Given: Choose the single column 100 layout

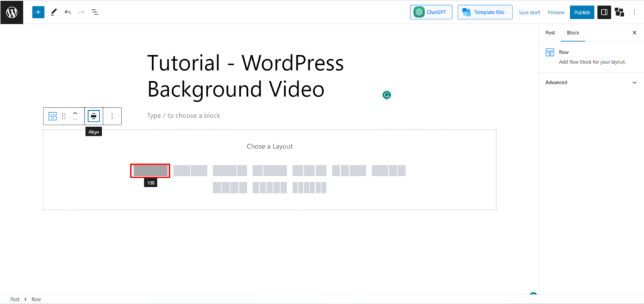Looking at the screenshot, I should point(150,171).
